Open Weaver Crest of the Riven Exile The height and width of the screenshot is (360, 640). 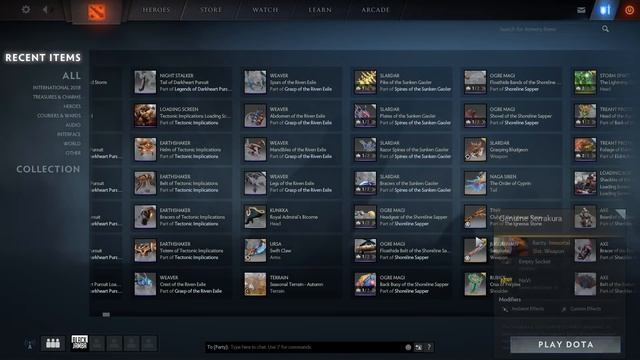point(181,284)
